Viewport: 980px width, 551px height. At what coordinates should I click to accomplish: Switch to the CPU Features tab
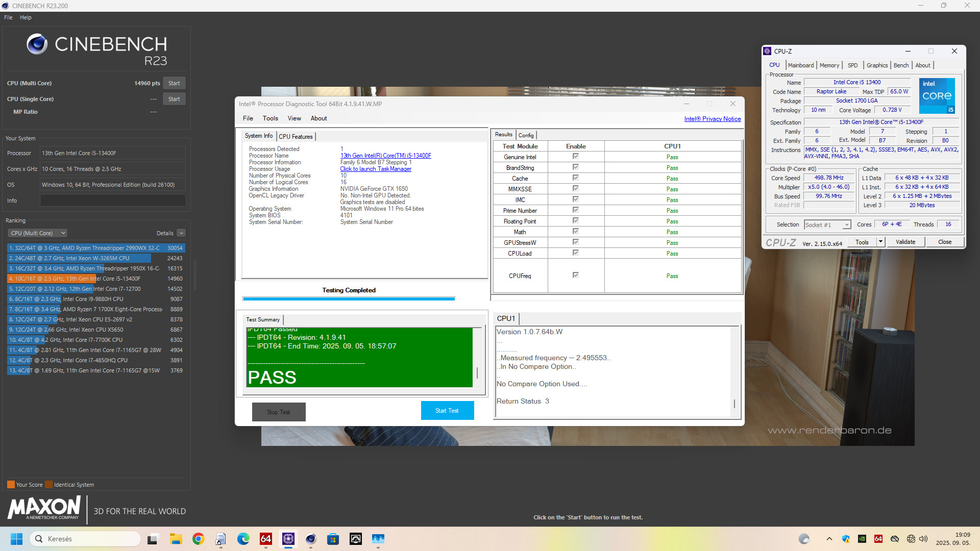click(x=296, y=137)
